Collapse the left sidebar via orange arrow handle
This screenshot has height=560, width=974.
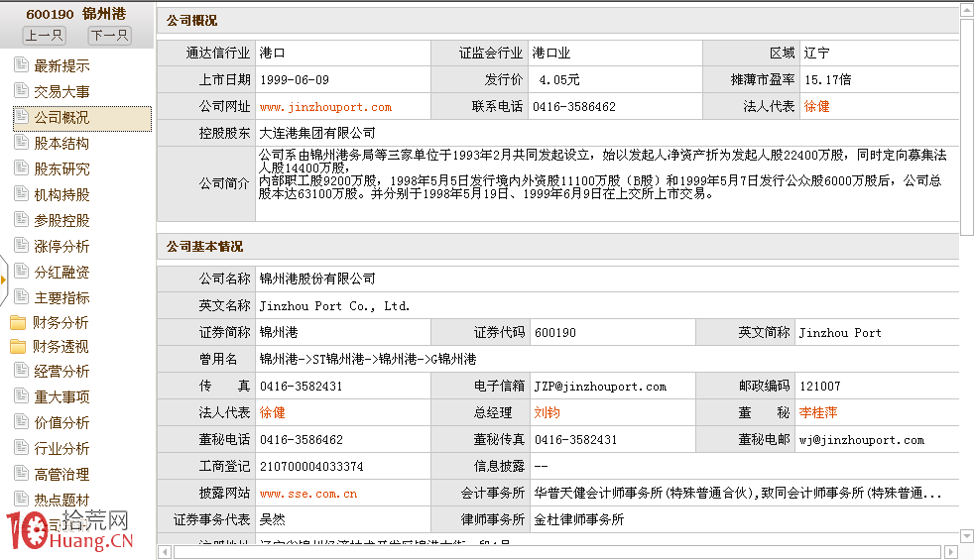[4, 280]
